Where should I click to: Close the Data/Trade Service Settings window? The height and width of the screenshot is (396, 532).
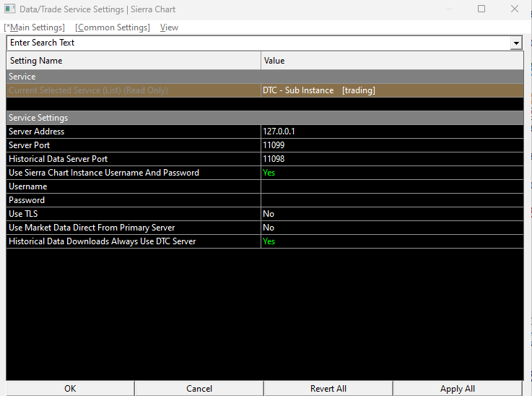click(x=515, y=9)
